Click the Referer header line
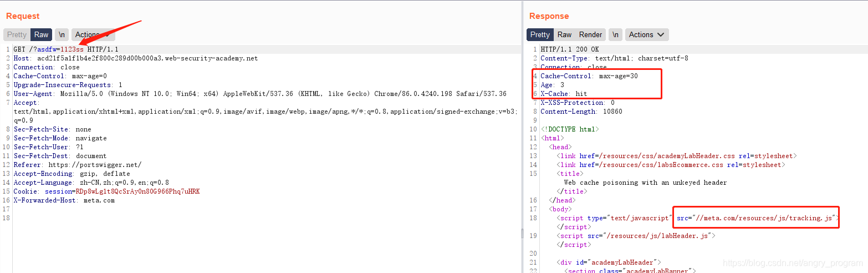The image size is (868, 273). tap(78, 165)
